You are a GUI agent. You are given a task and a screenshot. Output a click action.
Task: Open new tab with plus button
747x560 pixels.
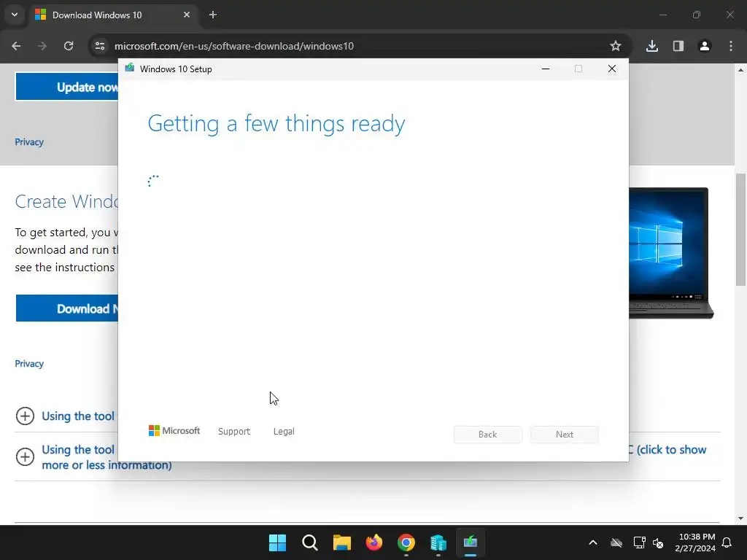[x=213, y=15]
